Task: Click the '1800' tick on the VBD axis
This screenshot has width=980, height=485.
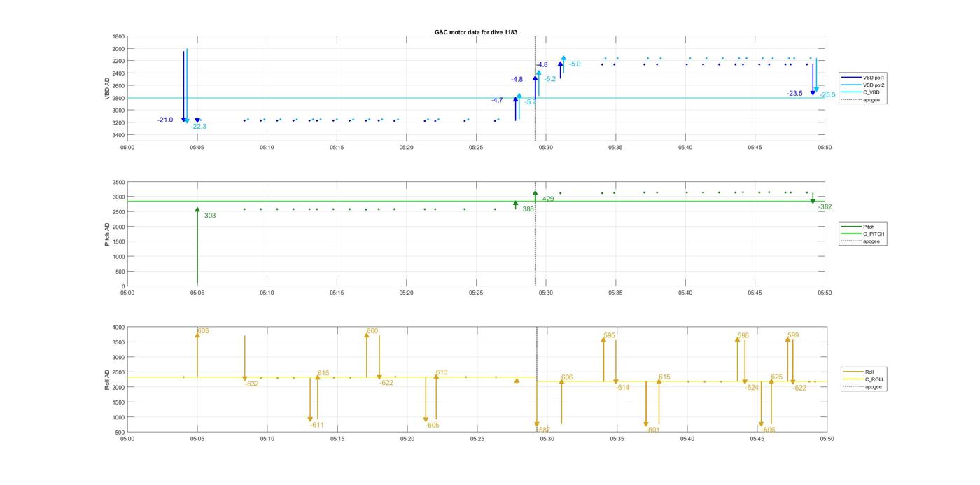Action: [118, 36]
